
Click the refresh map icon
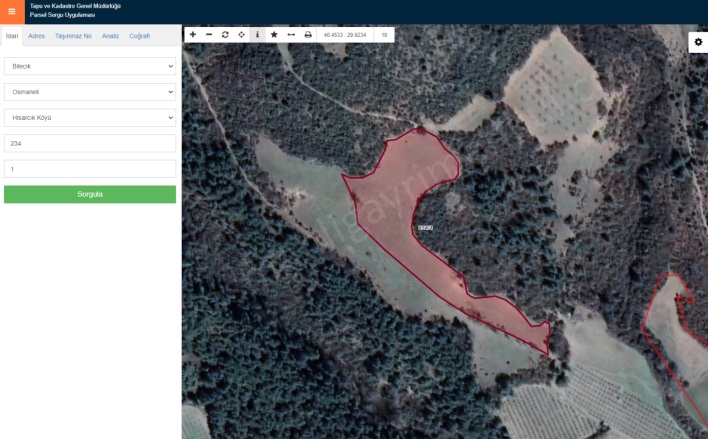[x=225, y=34]
